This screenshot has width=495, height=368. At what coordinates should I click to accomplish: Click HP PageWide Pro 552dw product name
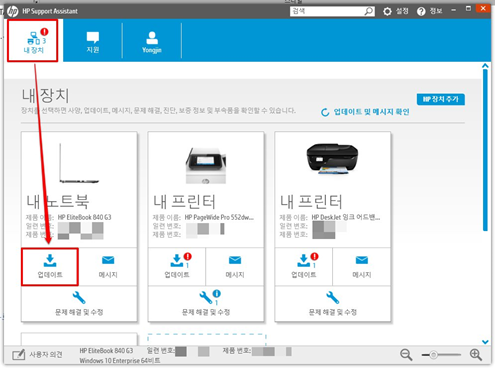click(219, 217)
